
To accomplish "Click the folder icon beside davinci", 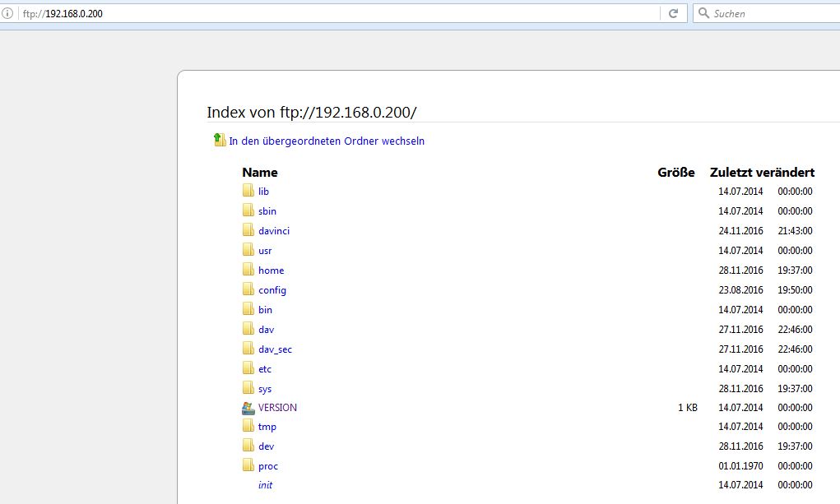I will [248, 230].
